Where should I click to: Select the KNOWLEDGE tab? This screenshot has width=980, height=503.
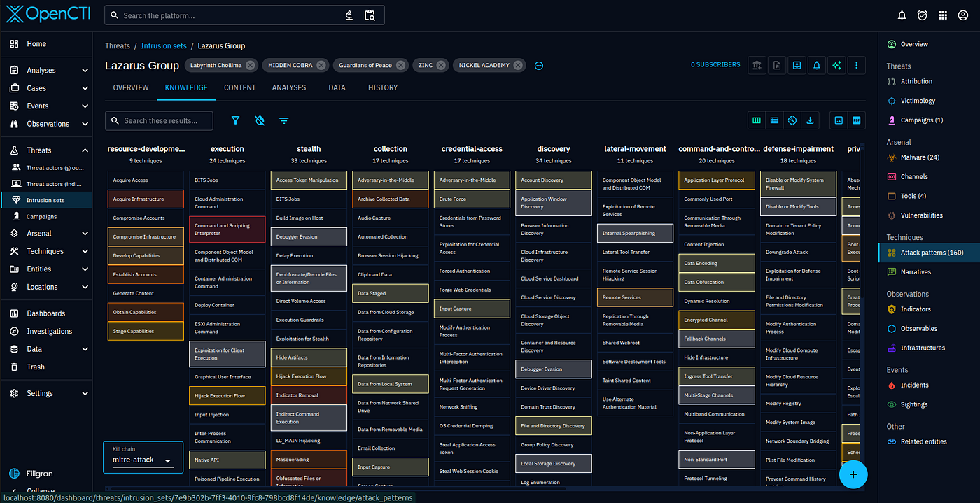186,87
